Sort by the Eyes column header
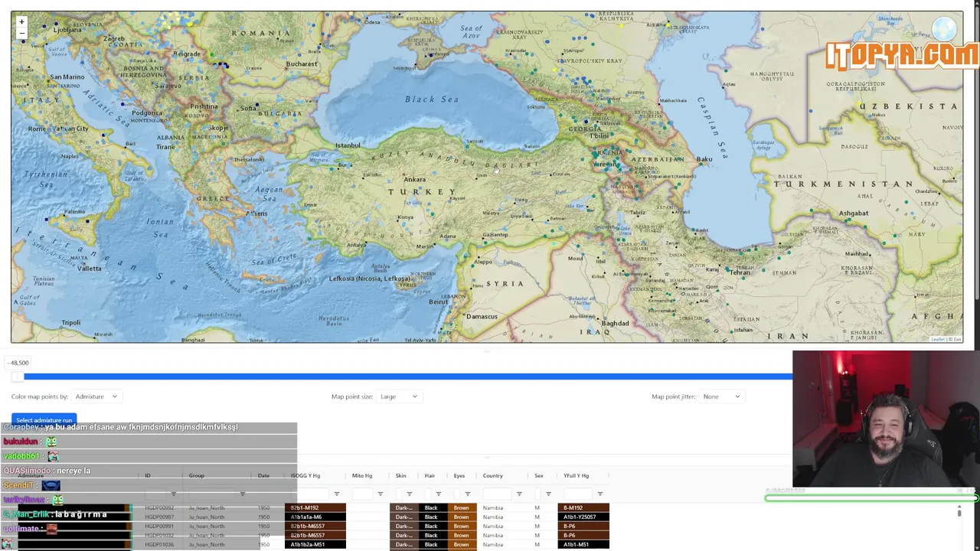980x551 pixels. (x=459, y=476)
